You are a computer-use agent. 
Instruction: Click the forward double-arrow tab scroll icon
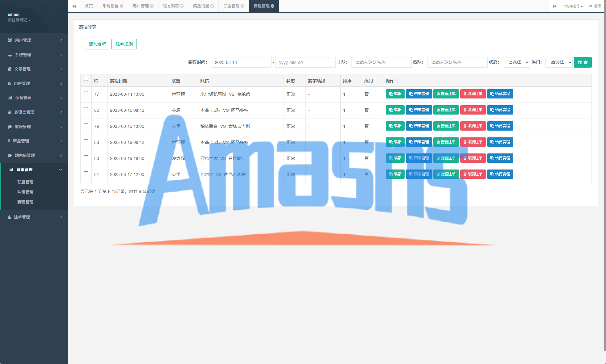coord(555,6)
